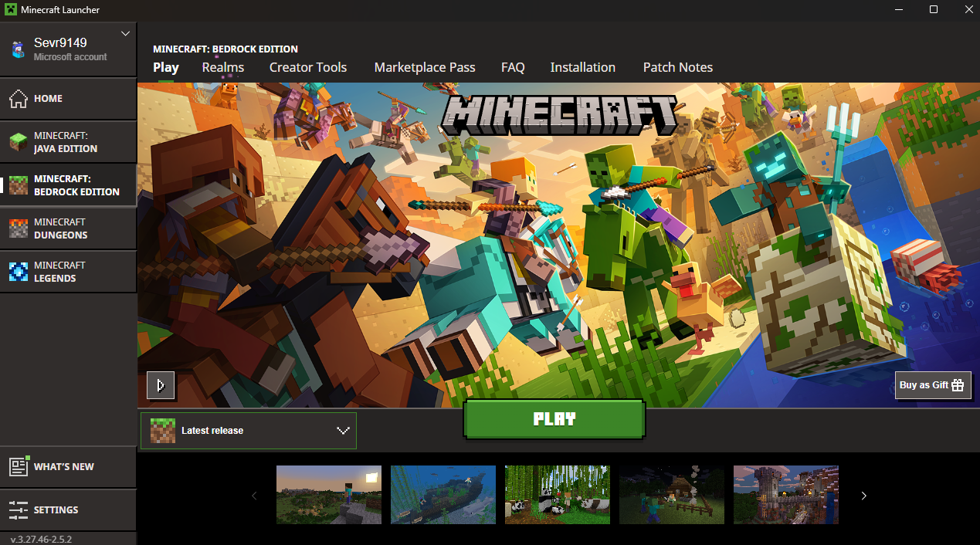
Task: Open the FAQ tab
Action: click(513, 68)
